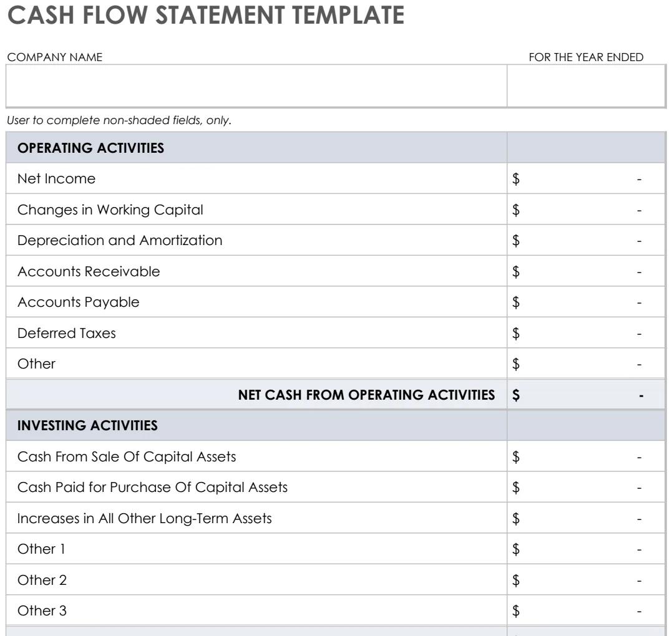Click the Deferred Taxes amount cell
This screenshot has width=672, height=636.
click(x=586, y=333)
